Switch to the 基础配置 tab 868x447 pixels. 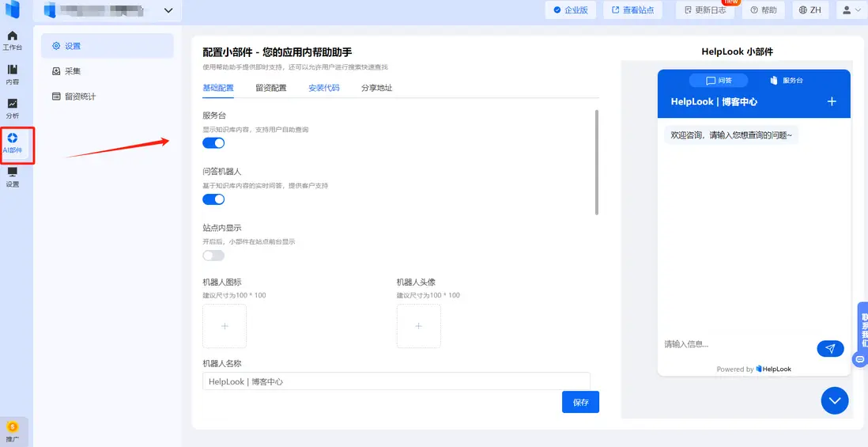point(218,88)
